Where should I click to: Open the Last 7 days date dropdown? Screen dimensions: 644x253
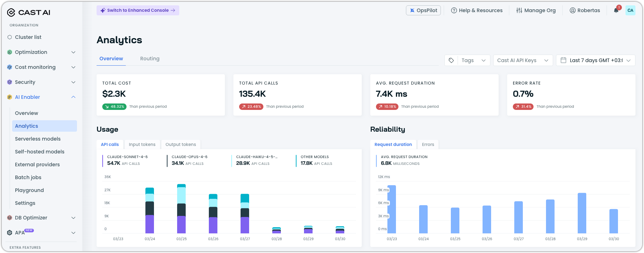[x=596, y=60]
